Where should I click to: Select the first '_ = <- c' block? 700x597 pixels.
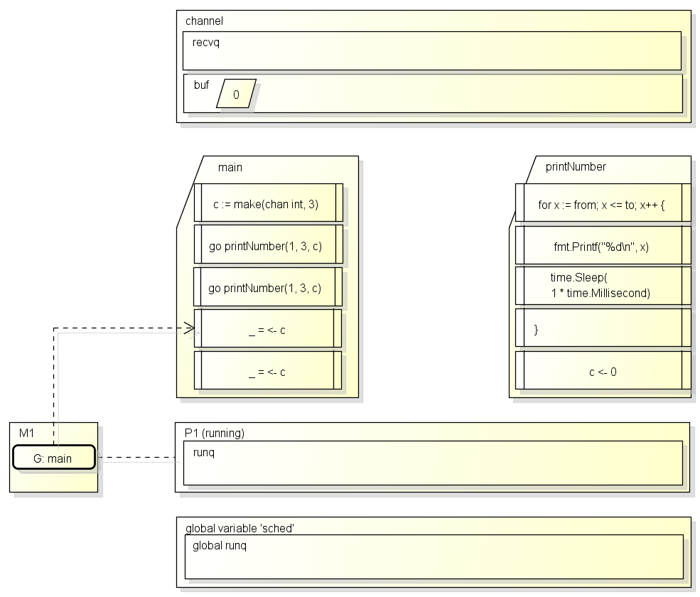click(x=268, y=328)
